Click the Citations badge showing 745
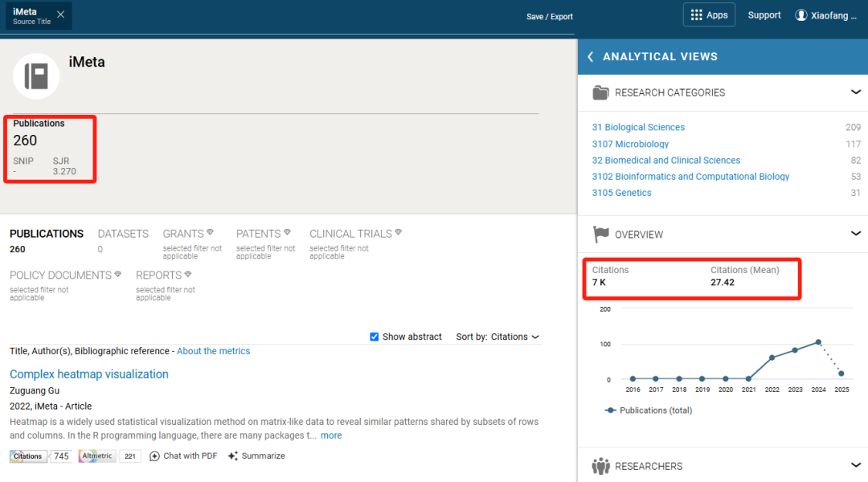This screenshot has height=482, width=868. 40,456
